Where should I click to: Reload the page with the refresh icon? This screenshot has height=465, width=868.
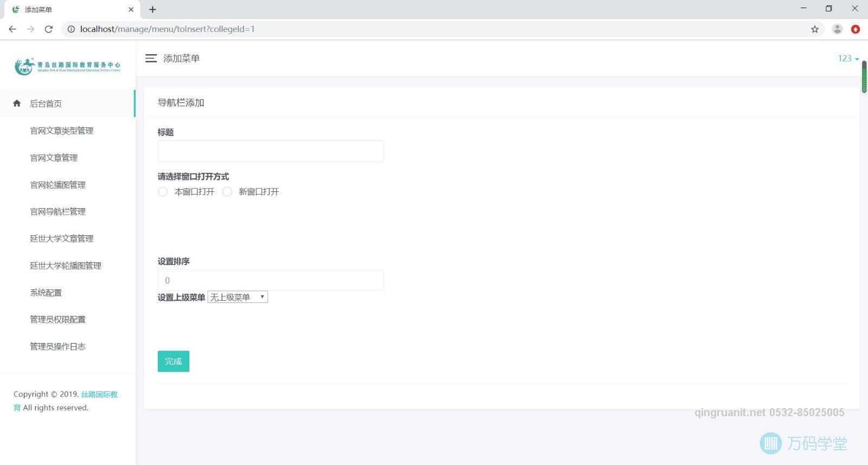pyautogui.click(x=49, y=29)
